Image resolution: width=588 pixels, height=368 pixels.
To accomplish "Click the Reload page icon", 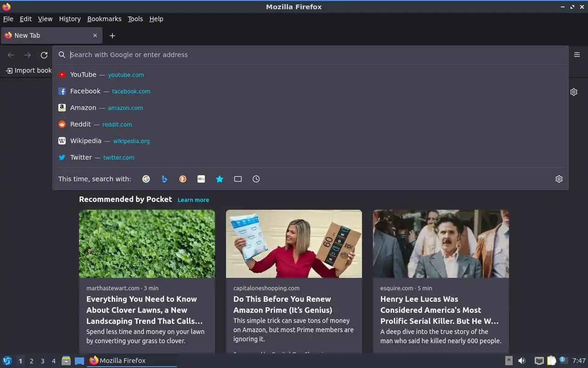I will [x=44, y=55].
